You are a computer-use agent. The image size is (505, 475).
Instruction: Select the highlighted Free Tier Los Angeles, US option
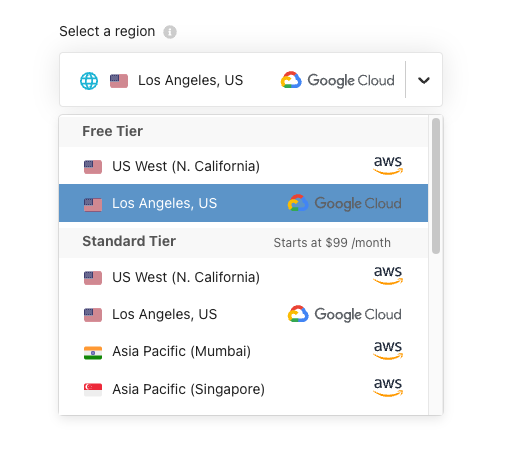point(243,203)
